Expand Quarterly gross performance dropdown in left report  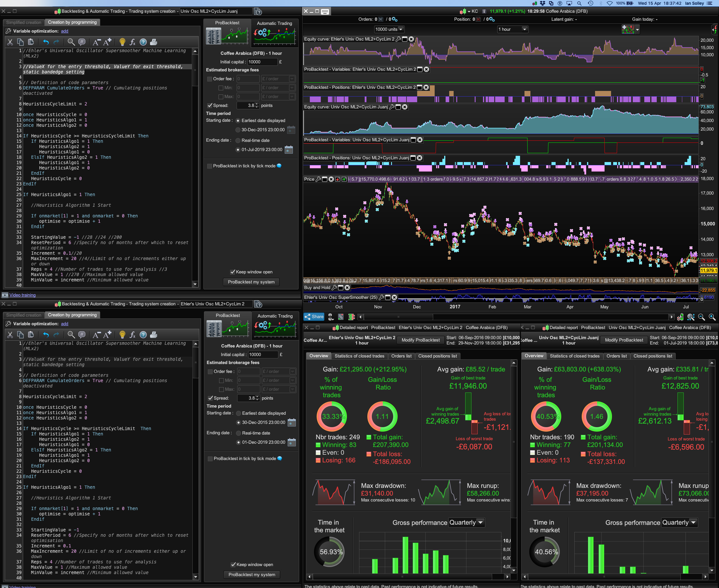click(480, 522)
